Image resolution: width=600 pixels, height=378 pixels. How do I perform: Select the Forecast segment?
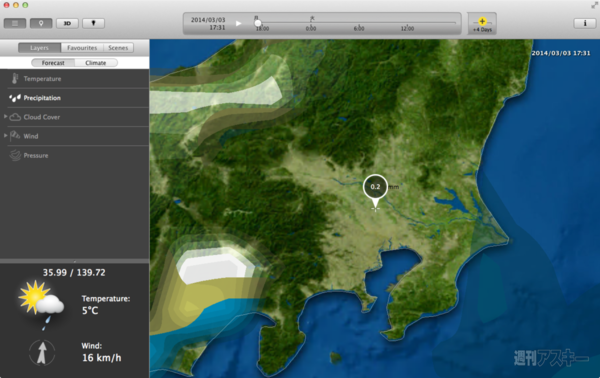(53, 63)
